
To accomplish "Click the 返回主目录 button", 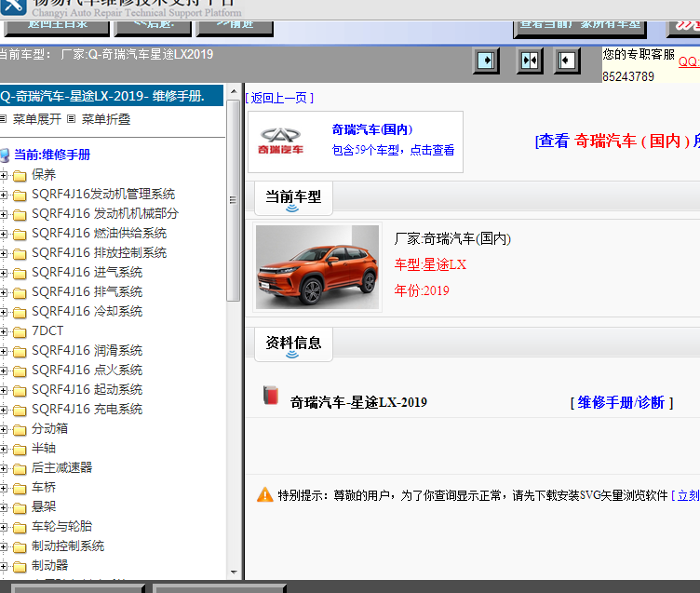I will click(57, 27).
